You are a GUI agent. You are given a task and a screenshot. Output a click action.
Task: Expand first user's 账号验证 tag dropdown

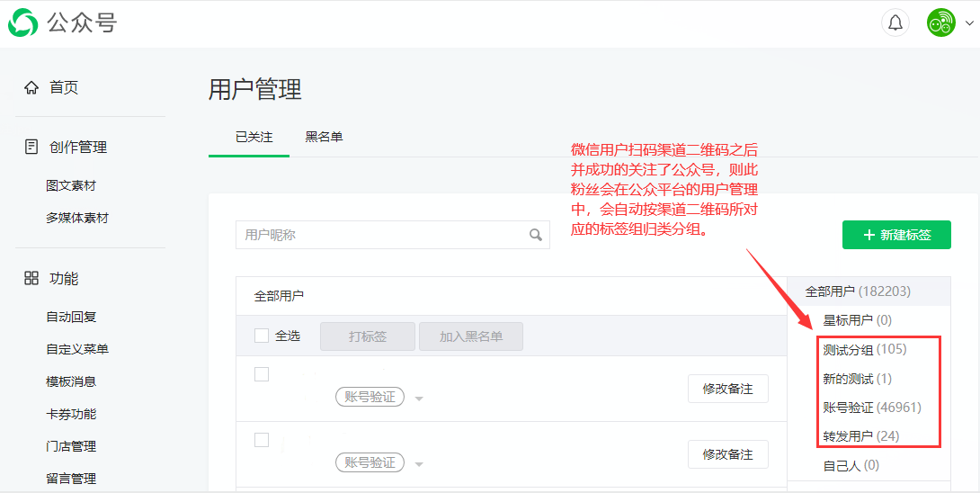(419, 399)
